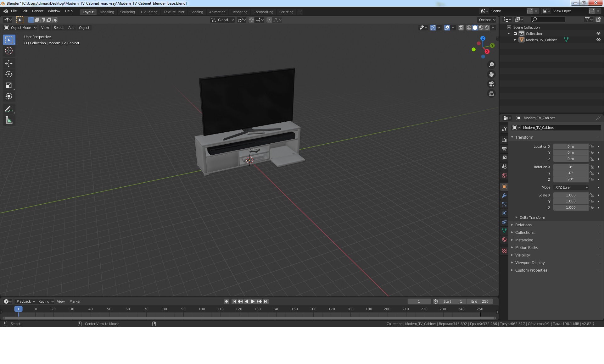
Task: Open Keying menu in timeline
Action: pyautogui.click(x=46, y=301)
